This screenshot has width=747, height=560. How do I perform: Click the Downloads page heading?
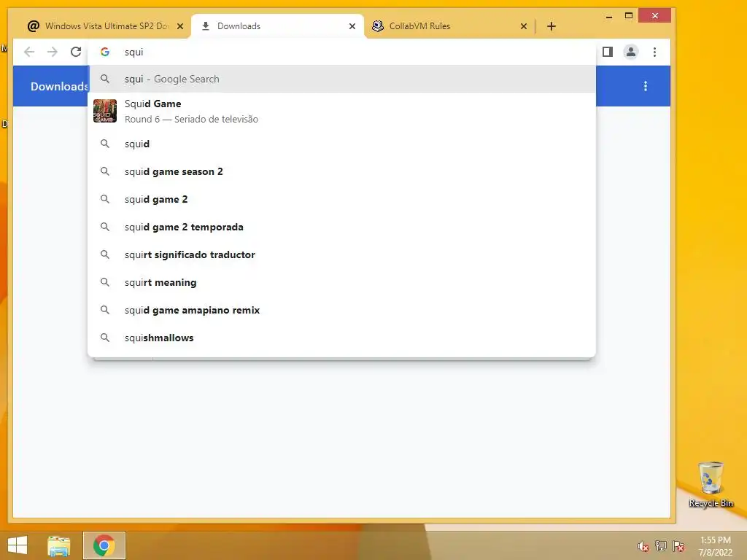click(x=60, y=86)
